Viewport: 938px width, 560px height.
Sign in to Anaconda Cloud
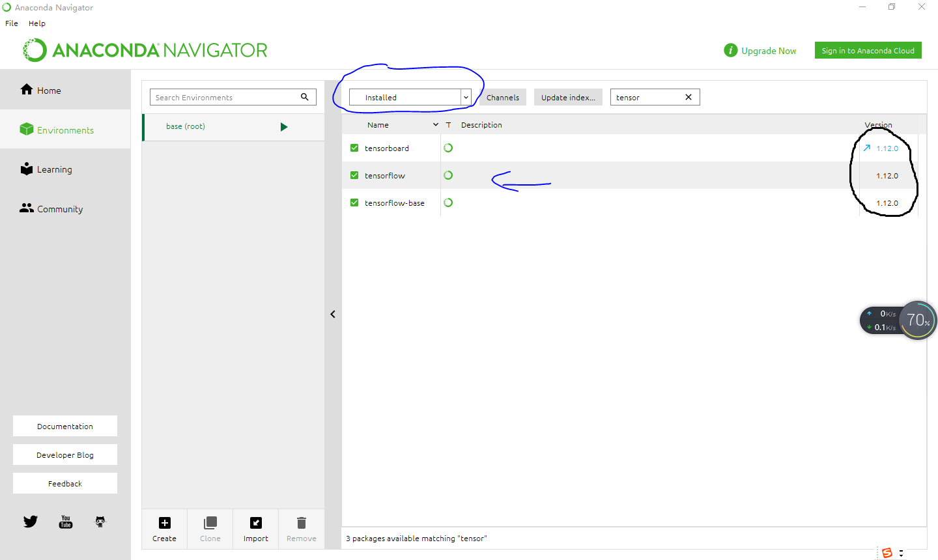click(868, 50)
